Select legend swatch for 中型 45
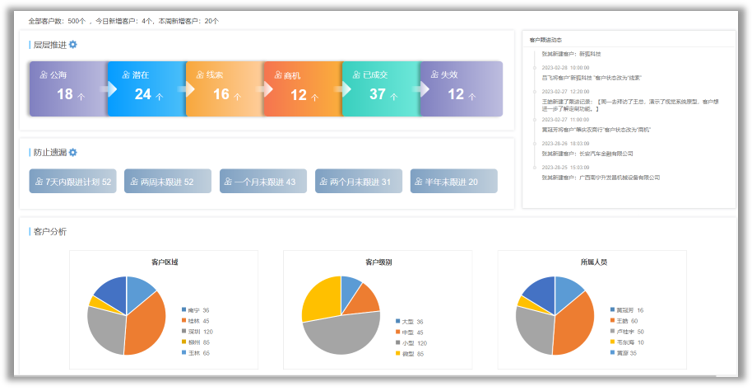Screen dimensions: 752x388 (398, 332)
